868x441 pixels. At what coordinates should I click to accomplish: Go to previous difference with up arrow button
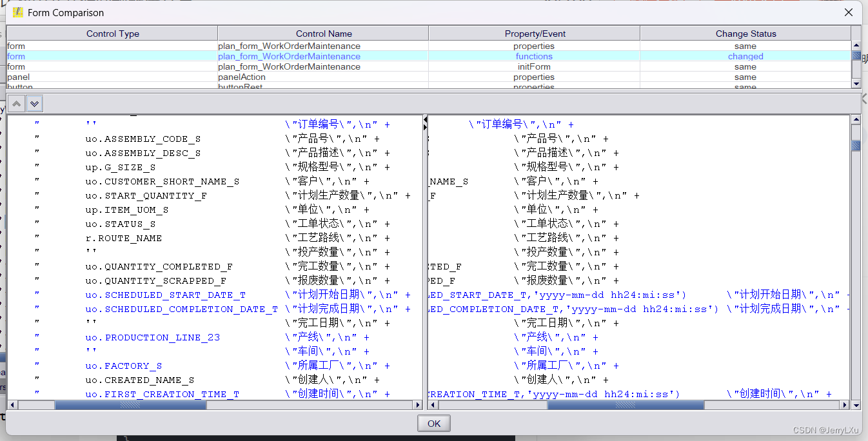pos(17,103)
